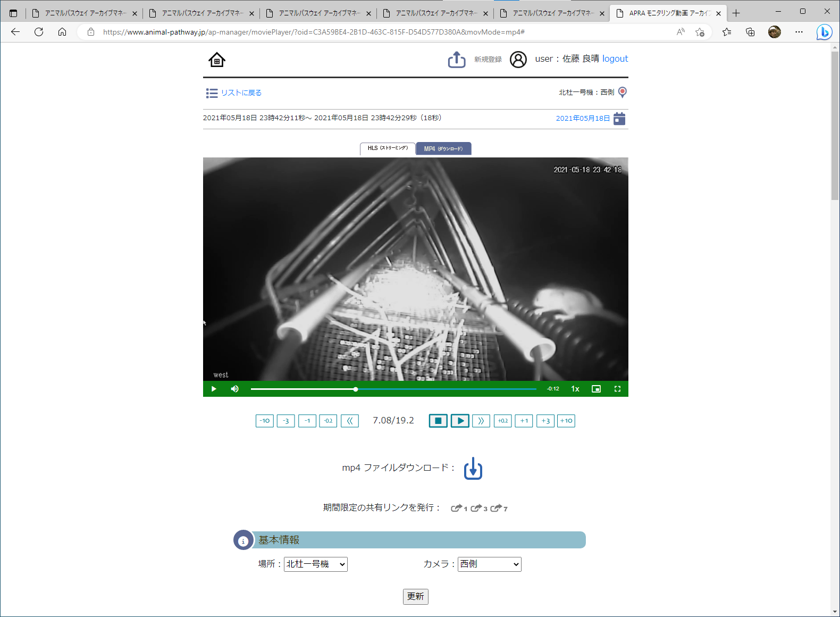Click the rewind double-chevron button

pyautogui.click(x=350, y=421)
